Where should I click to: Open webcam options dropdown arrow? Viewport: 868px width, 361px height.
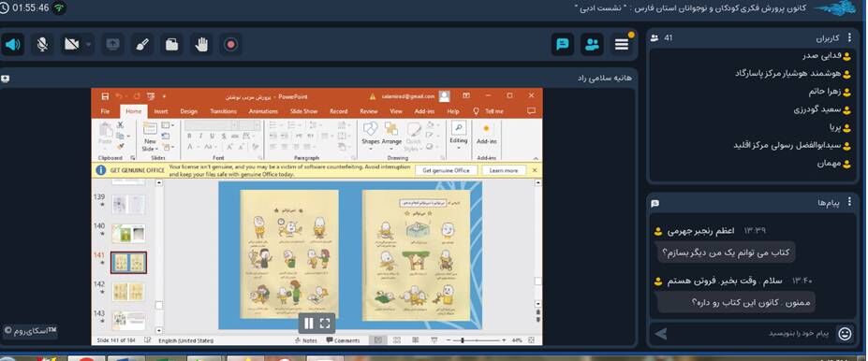tap(89, 44)
